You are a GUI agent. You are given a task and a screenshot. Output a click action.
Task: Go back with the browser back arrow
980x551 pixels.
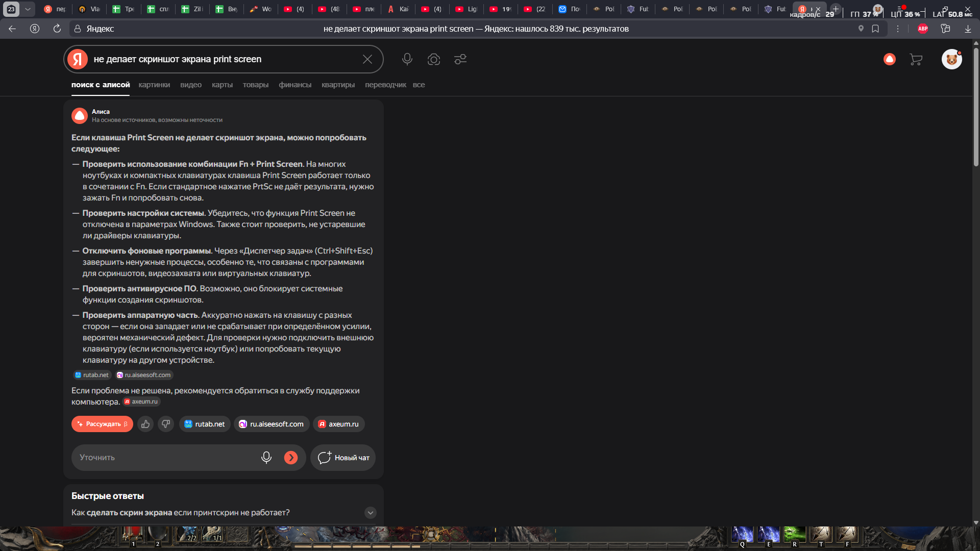pos(12,29)
